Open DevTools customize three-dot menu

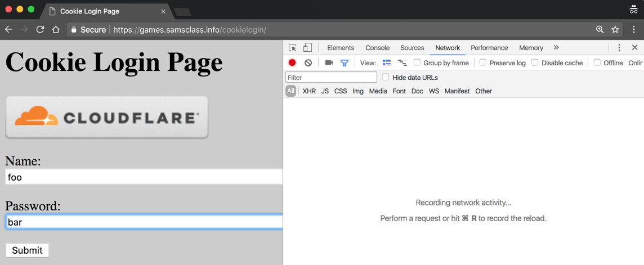pos(619,48)
